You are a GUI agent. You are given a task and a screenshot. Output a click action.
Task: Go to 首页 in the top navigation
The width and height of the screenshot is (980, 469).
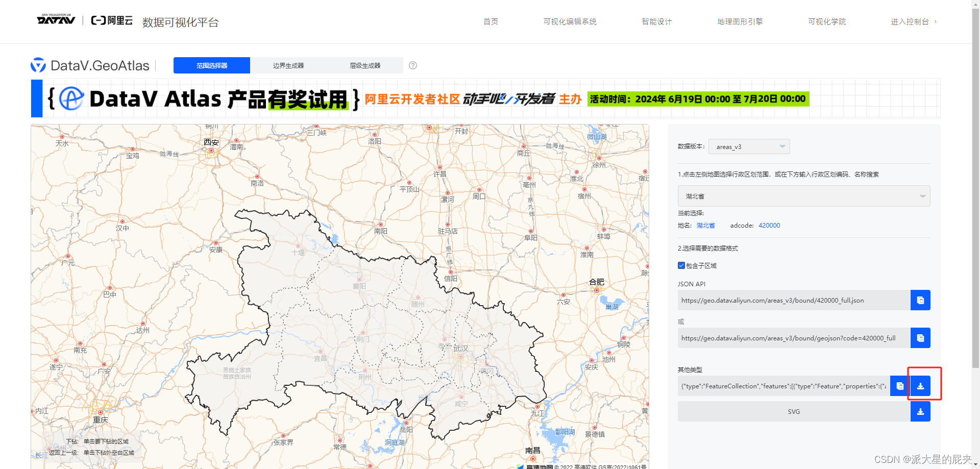coord(491,21)
